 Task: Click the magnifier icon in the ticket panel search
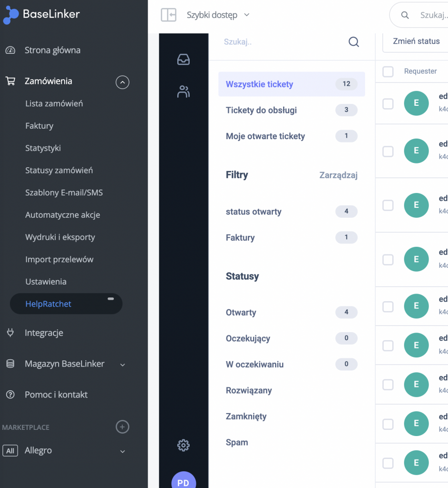pyautogui.click(x=354, y=42)
